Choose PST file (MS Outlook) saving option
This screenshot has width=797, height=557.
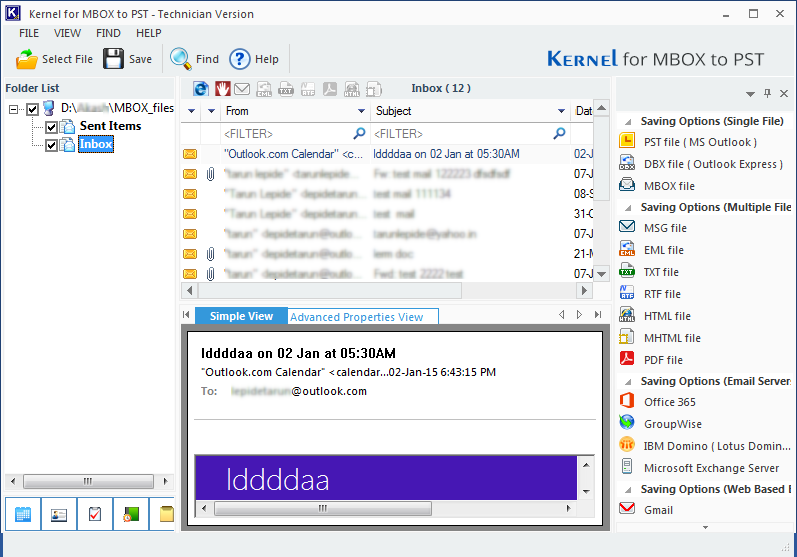pos(700,142)
